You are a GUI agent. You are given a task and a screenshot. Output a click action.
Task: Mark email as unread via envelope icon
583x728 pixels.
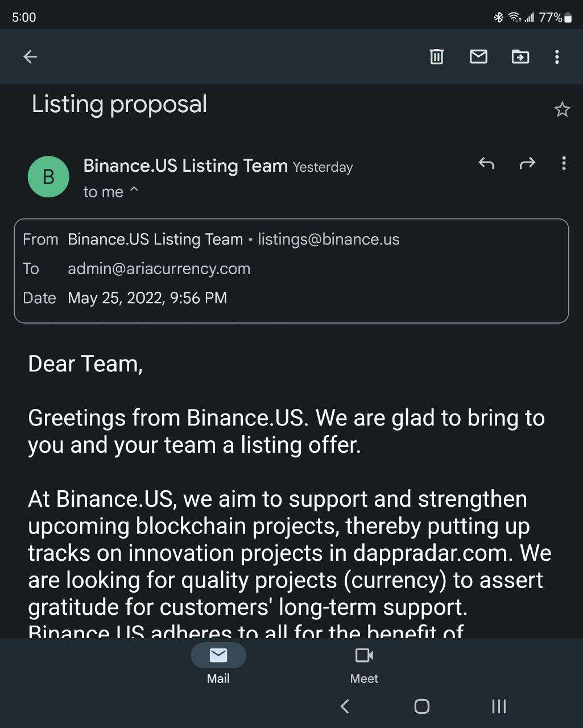pos(478,56)
